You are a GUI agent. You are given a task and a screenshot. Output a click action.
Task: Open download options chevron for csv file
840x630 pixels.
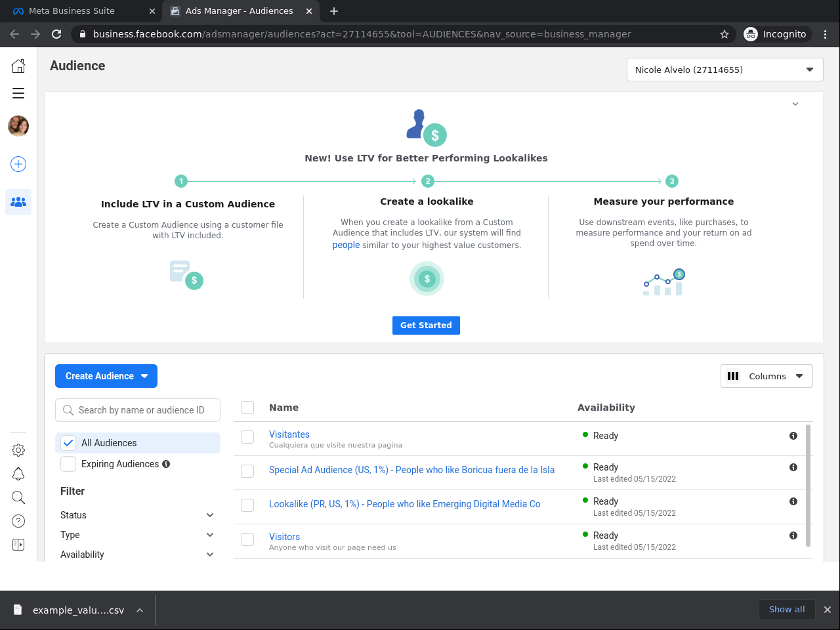tap(140, 610)
